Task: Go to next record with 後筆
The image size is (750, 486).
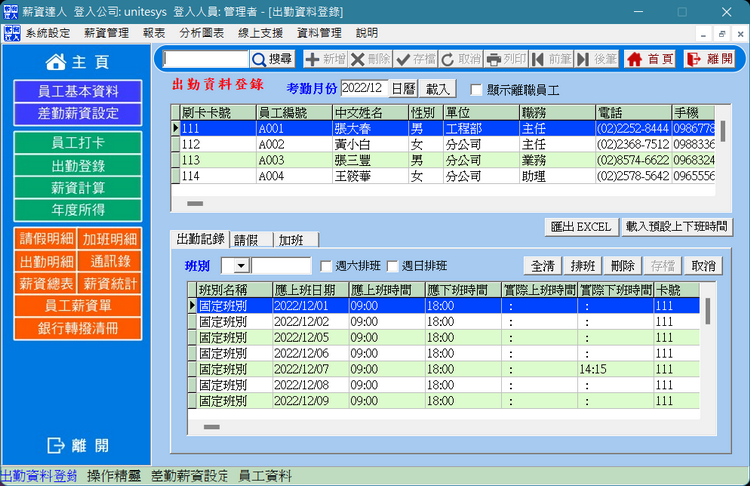Action: point(596,59)
